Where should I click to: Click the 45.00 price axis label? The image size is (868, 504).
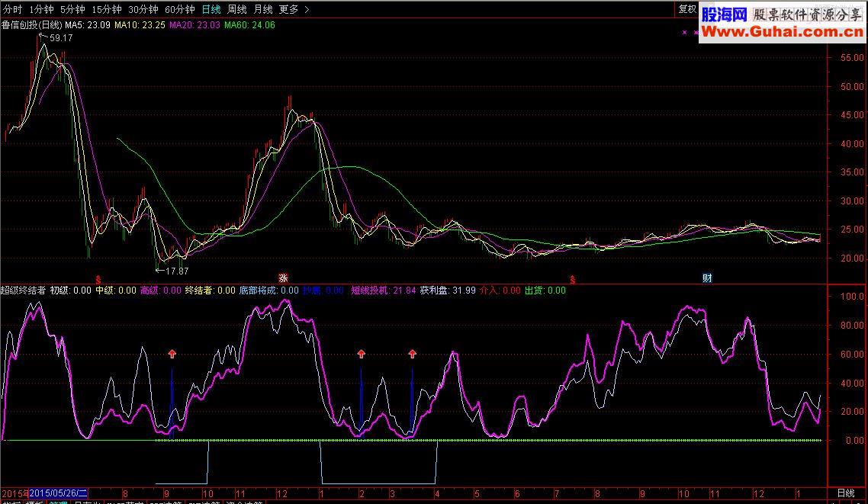pyautogui.click(x=852, y=115)
